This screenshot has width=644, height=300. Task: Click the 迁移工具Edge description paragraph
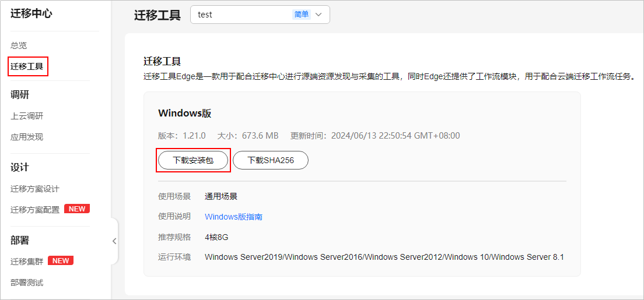pyautogui.click(x=390, y=76)
